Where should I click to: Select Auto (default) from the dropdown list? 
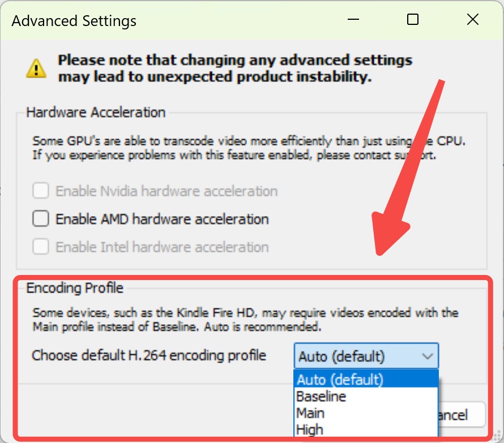[x=366, y=379]
